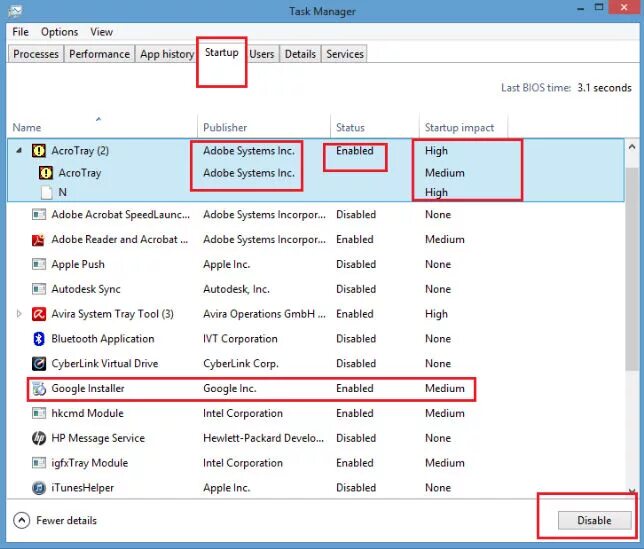Sort by the Status column header

[375, 126]
